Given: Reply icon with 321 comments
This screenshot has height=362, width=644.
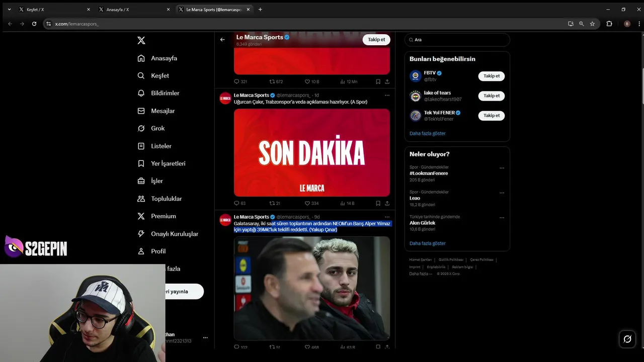Looking at the screenshot, I should pos(236,81).
